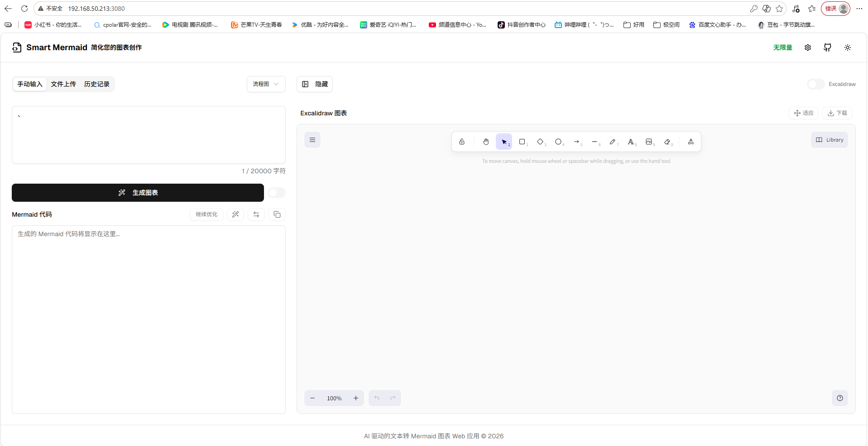The width and height of the screenshot is (868, 446).
Task: Select the Diamond shape tool
Action: click(540, 142)
